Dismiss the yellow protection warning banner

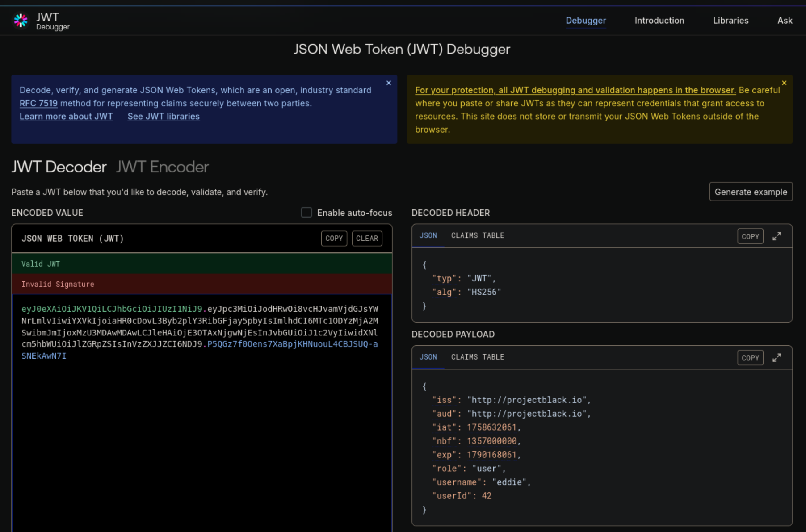(x=784, y=83)
